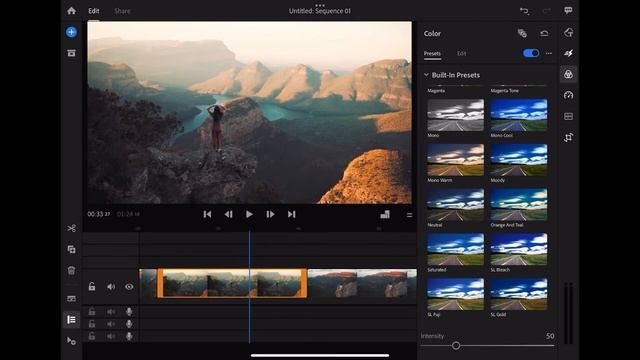Viewport: 640px width, 360px height.
Task: Click the Untitled: Sequence 01 title
Action: point(320,11)
